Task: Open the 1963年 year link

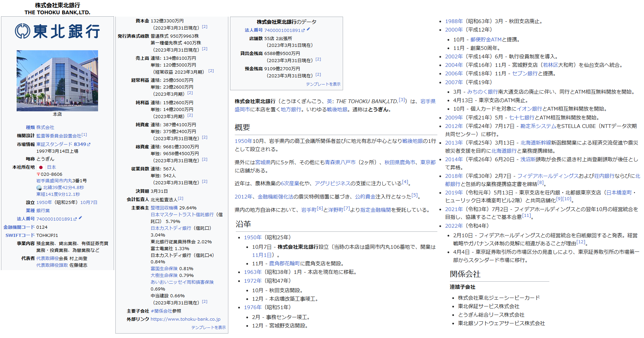Action: coord(253,272)
